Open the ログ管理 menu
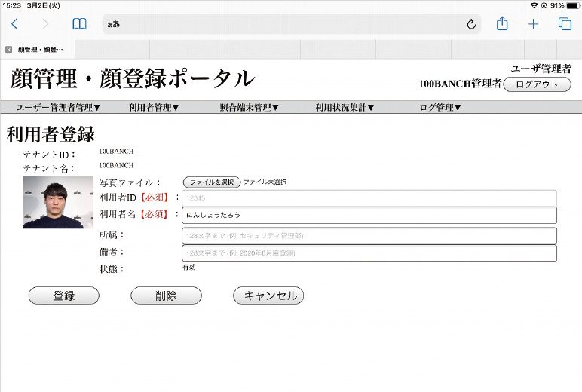Screen dimensions: 582x392 (440, 108)
